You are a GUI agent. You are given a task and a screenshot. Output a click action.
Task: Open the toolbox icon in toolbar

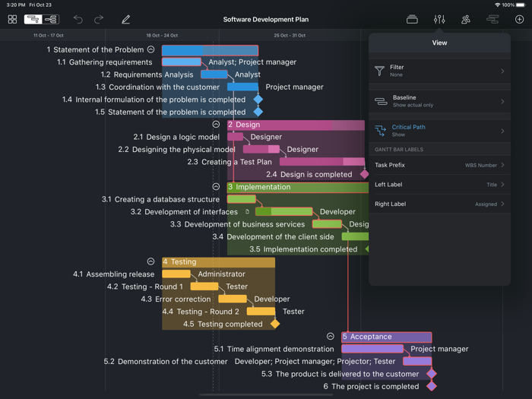tap(412, 19)
